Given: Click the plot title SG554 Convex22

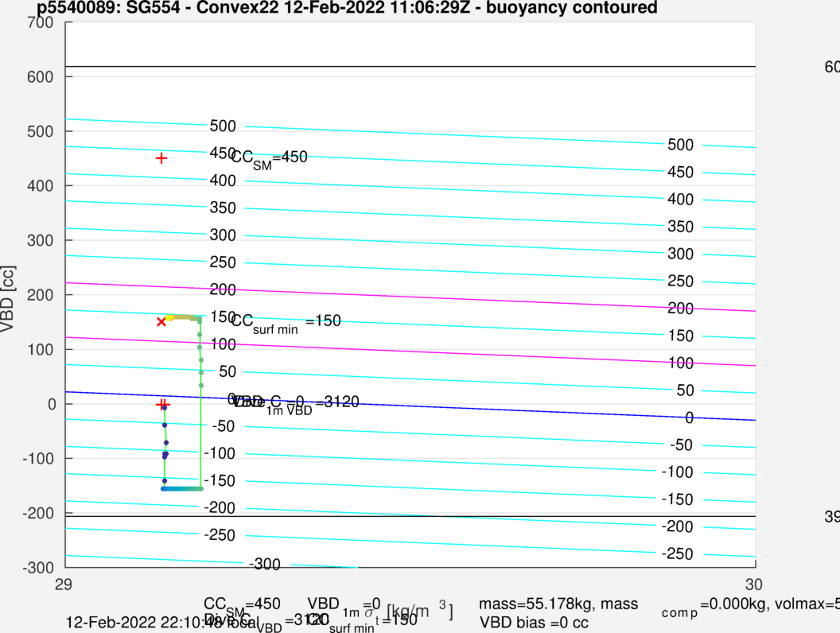Looking at the screenshot, I should tap(347, 9).
